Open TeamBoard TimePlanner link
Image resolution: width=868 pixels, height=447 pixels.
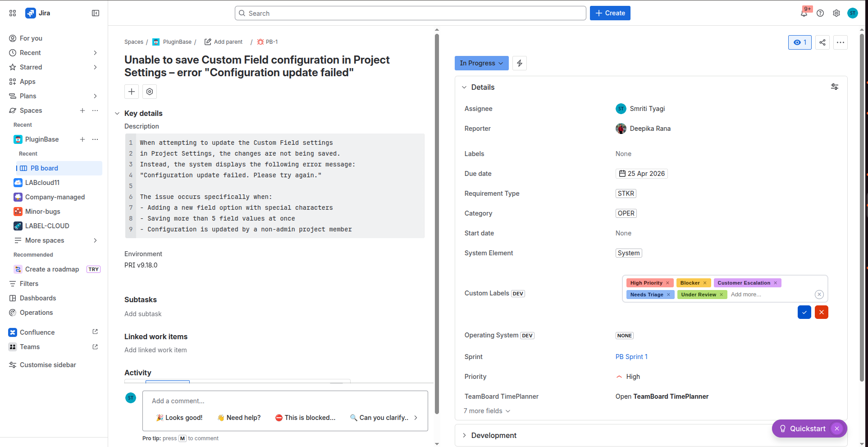coord(662,396)
